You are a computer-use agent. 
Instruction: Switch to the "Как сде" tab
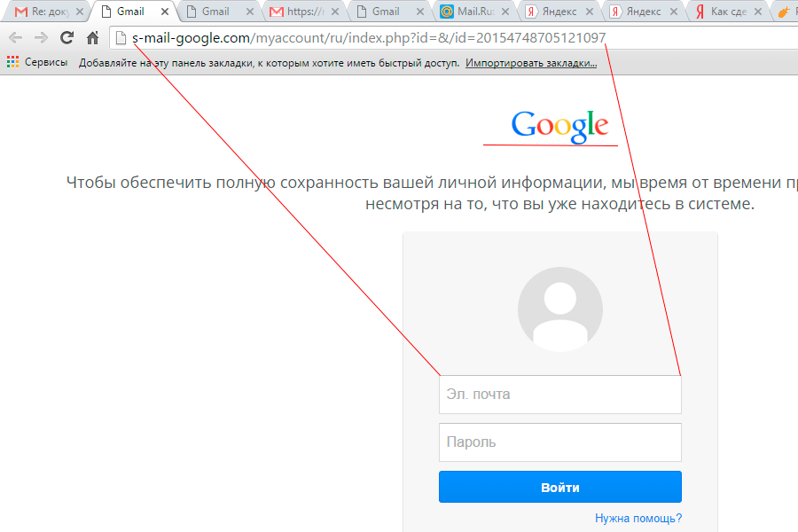coord(727,12)
